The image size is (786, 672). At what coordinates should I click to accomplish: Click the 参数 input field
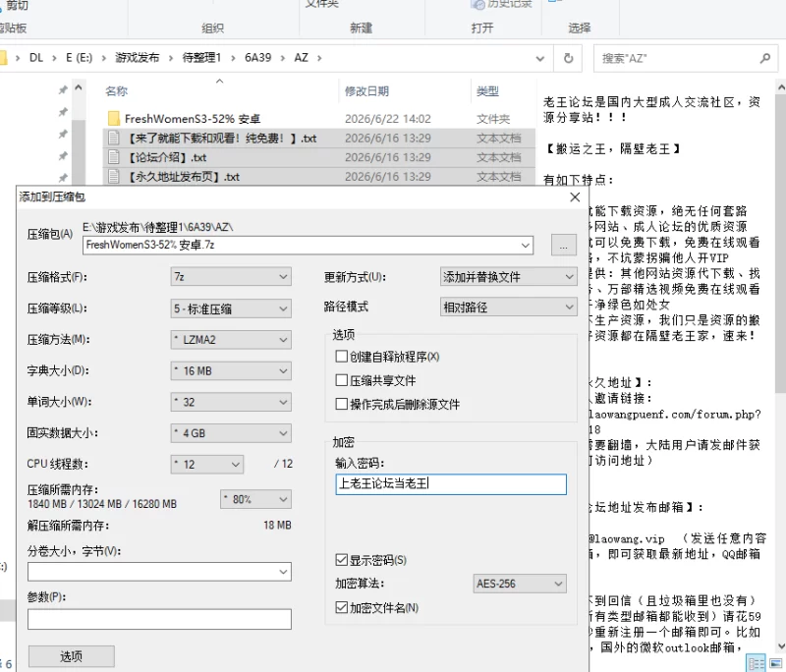(159, 619)
